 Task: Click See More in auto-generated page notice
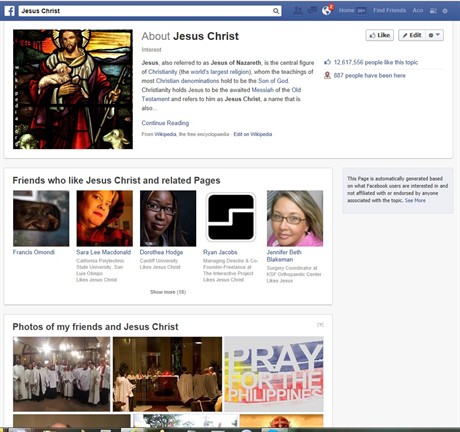coord(415,200)
